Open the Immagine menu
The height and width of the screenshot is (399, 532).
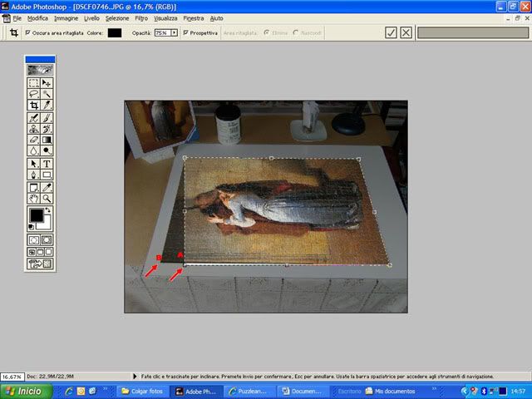[x=66, y=18]
